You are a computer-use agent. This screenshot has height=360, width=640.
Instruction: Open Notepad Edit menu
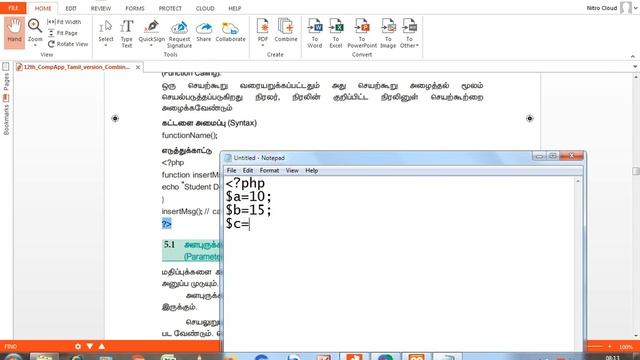248,171
